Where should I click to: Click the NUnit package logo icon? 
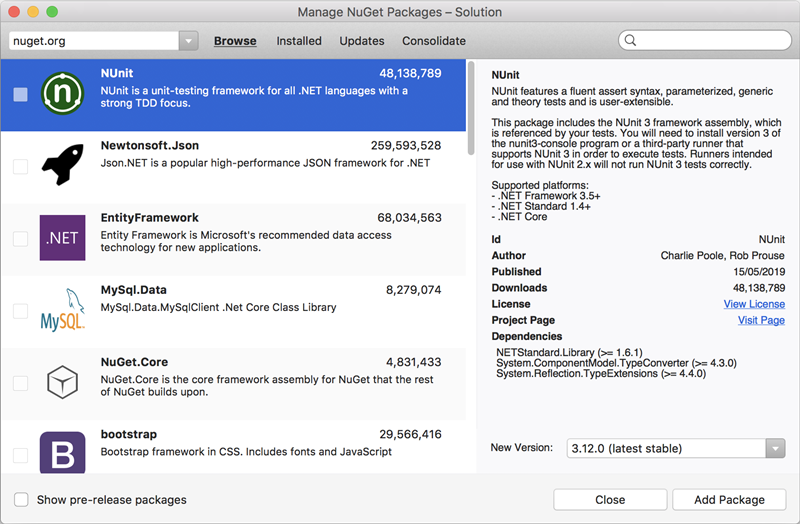(62, 94)
